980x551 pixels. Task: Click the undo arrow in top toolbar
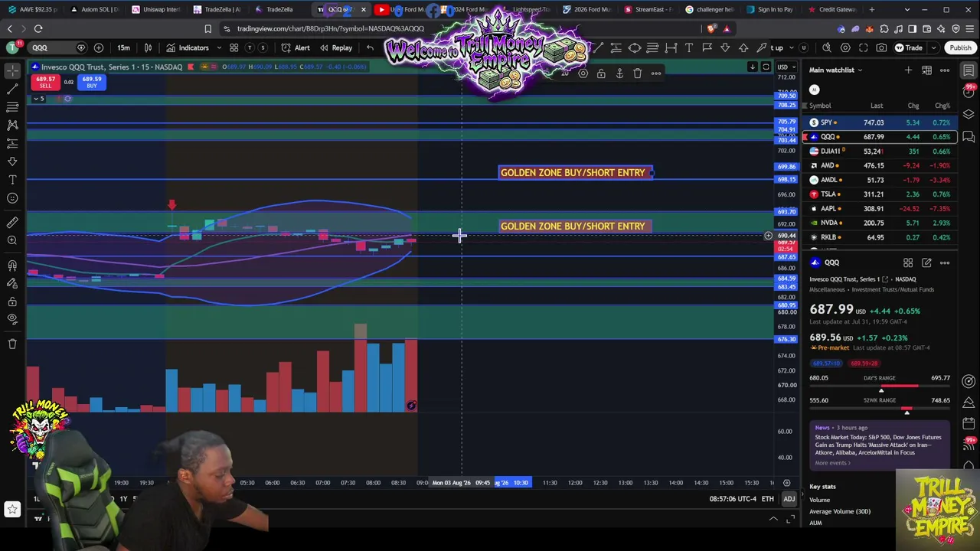(370, 47)
